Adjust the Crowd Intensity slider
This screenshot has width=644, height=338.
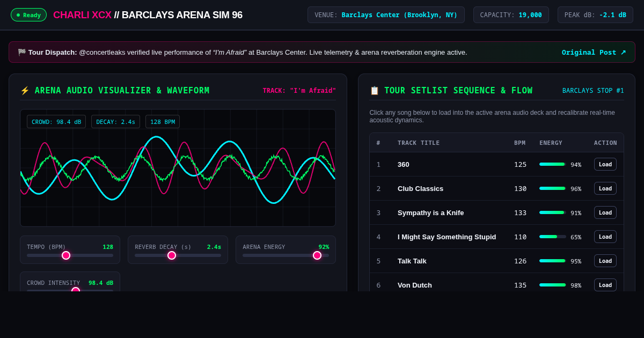[70, 290]
